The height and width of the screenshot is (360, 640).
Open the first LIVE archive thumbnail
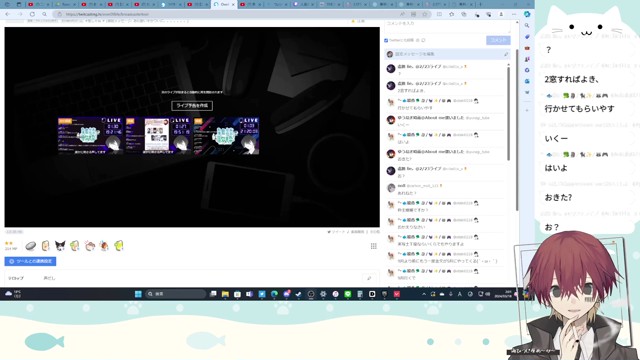tap(90, 136)
